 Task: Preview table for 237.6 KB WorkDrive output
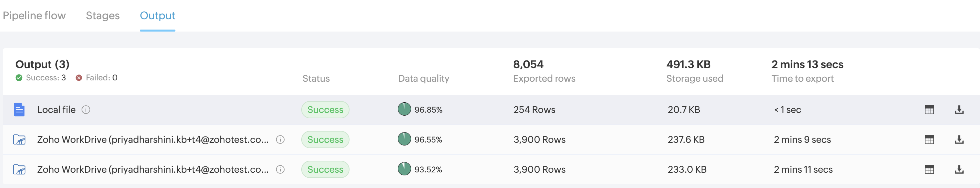click(x=929, y=140)
